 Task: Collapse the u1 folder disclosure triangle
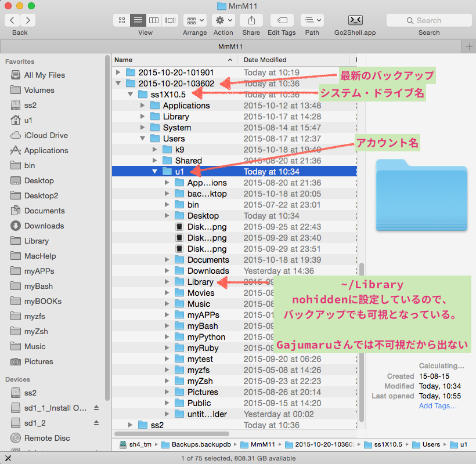(x=155, y=172)
